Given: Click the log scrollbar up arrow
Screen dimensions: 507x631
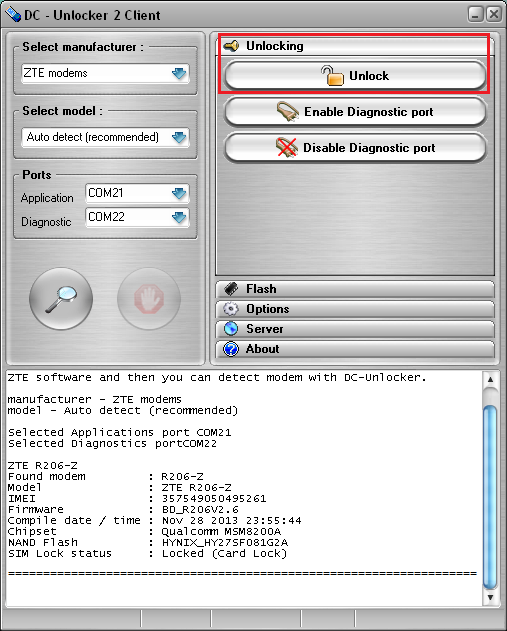Looking at the screenshot, I should click(490, 379).
